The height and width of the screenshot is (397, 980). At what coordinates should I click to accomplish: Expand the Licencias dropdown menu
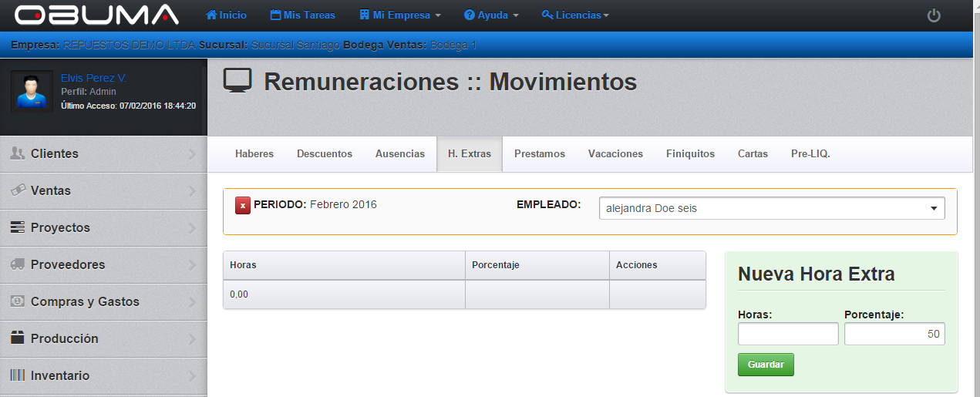[x=575, y=15]
